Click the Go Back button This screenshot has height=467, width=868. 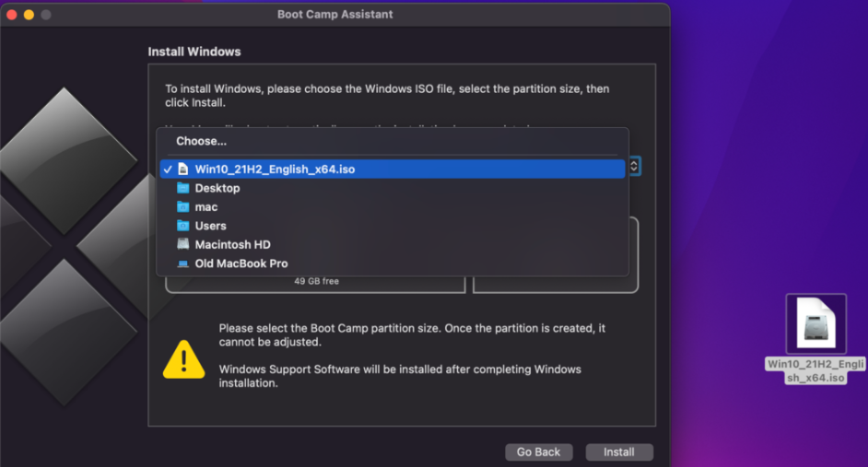click(x=539, y=452)
